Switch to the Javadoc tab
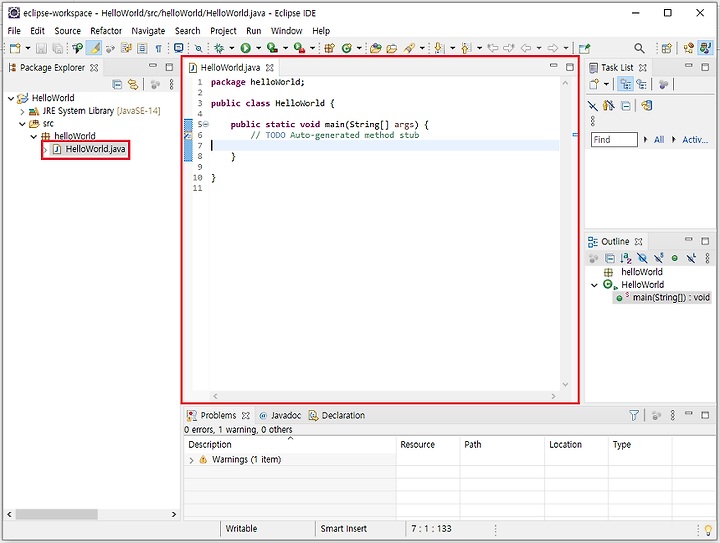Image resolution: width=720 pixels, height=543 pixels. point(280,415)
